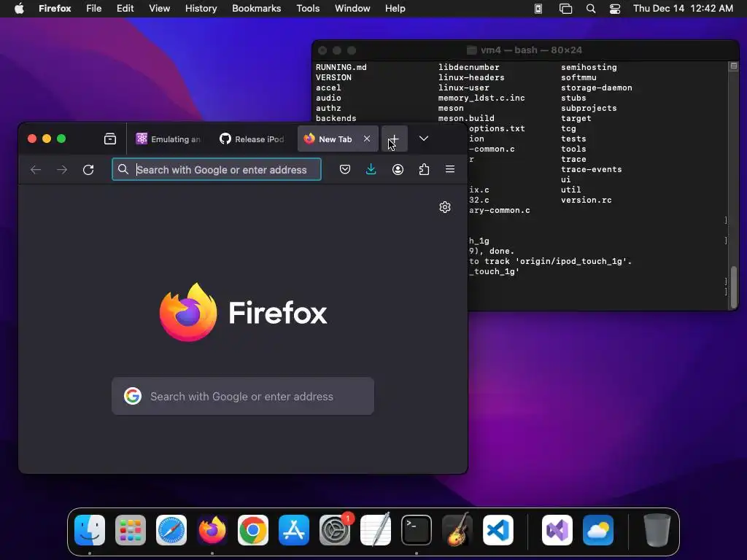Screen dimensions: 747x560
Task: Open the Downloads panel
Action: coord(371,169)
